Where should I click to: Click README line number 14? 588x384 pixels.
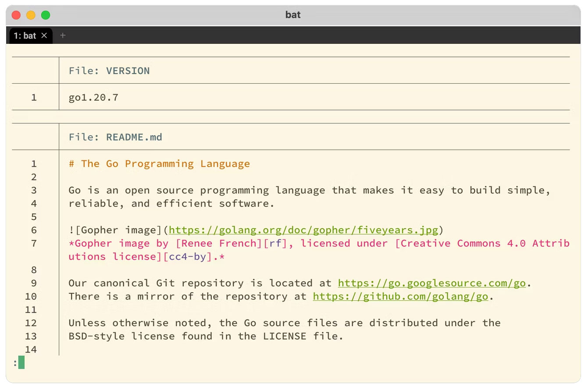31,349
